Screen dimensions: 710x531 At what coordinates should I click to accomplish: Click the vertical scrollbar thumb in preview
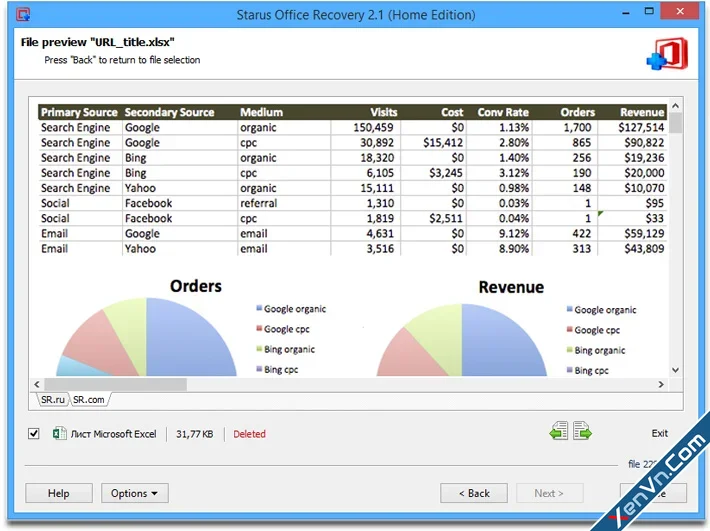point(676,123)
